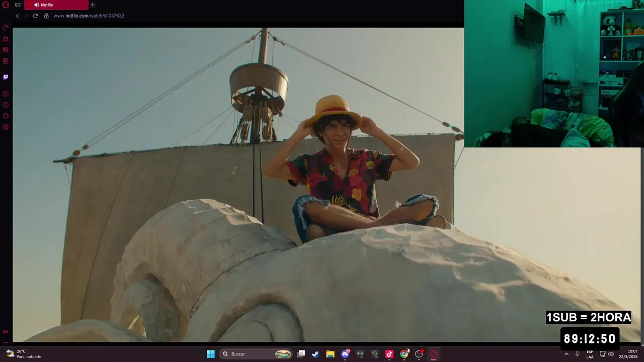The width and height of the screenshot is (644, 362).
Task: Open GX Cleaner in sidebar
Action: point(6,39)
